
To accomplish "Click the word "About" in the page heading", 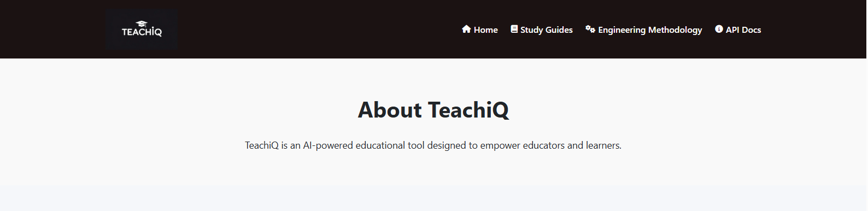I will coord(390,110).
